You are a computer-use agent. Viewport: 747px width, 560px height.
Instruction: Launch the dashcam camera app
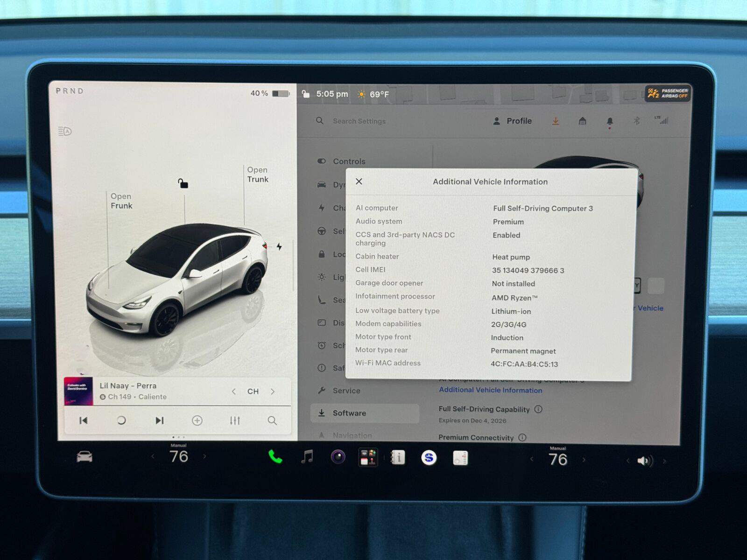pyautogui.click(x=338, y=457)
